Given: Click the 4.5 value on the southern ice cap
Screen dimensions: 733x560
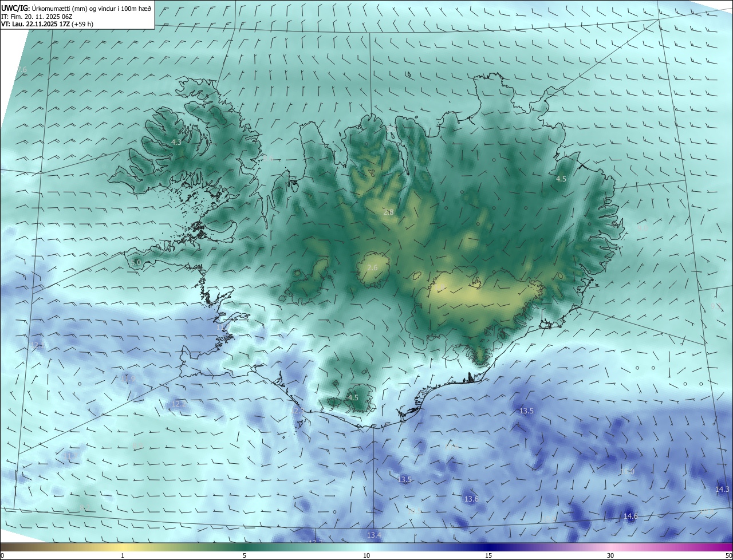Looking at the screenshot, I should pyautogui.click(x=353, y=397).
